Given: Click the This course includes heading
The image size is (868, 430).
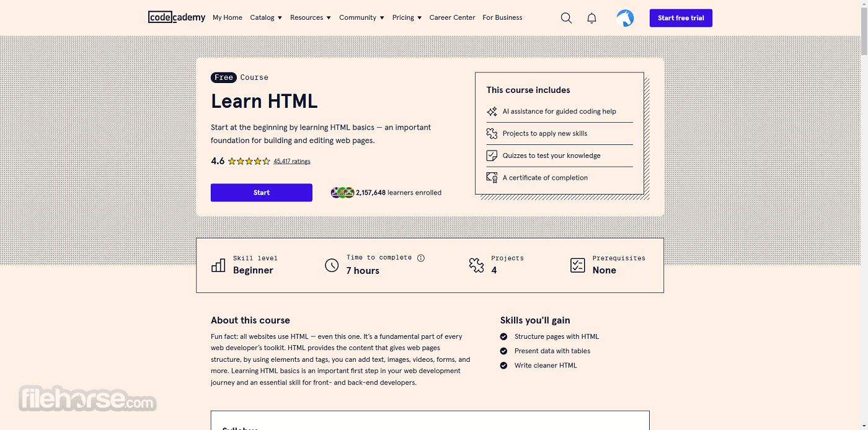Looking at the screenshot, I should point(528,90).
